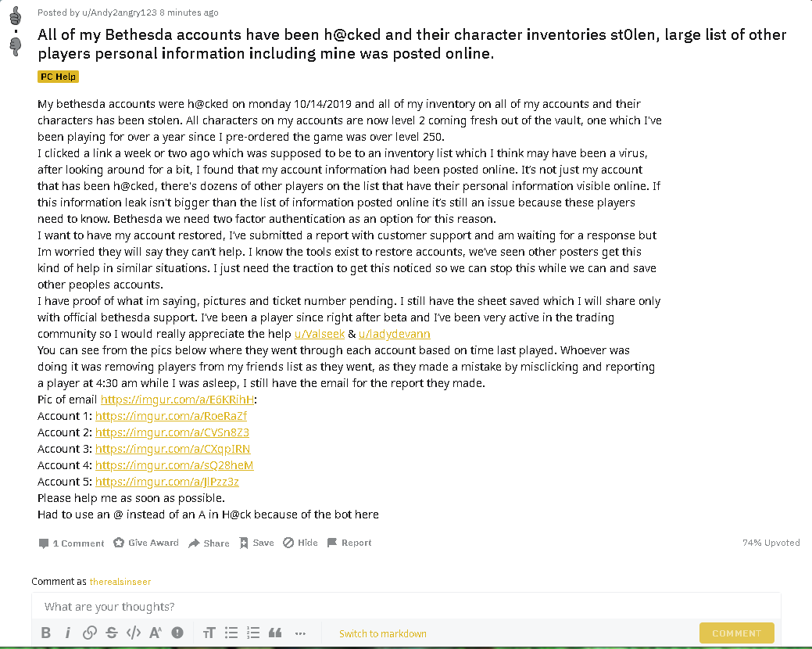
Task: Toggle italic formatting in comment editor
Action: (67, 633)
